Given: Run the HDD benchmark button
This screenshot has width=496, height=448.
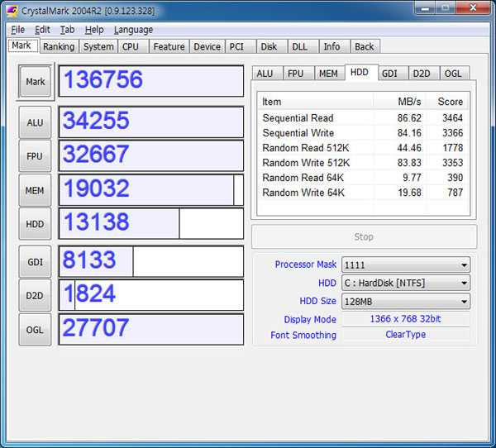Looking at the screenshot, I should click(35, 224).
